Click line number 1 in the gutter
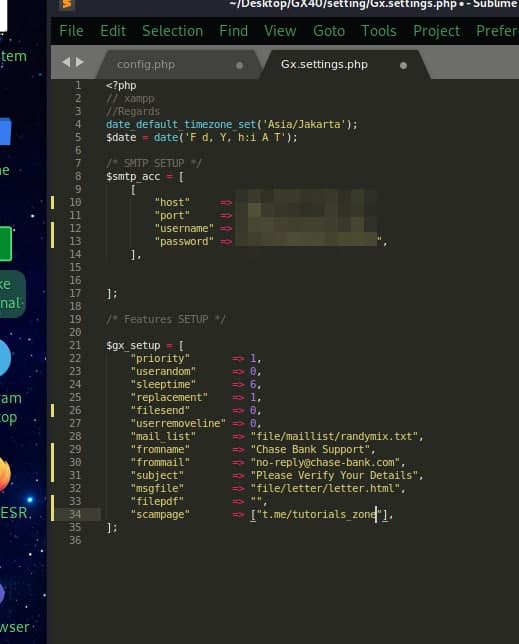Screen dimensions: 519x644 tap(78, 85)
